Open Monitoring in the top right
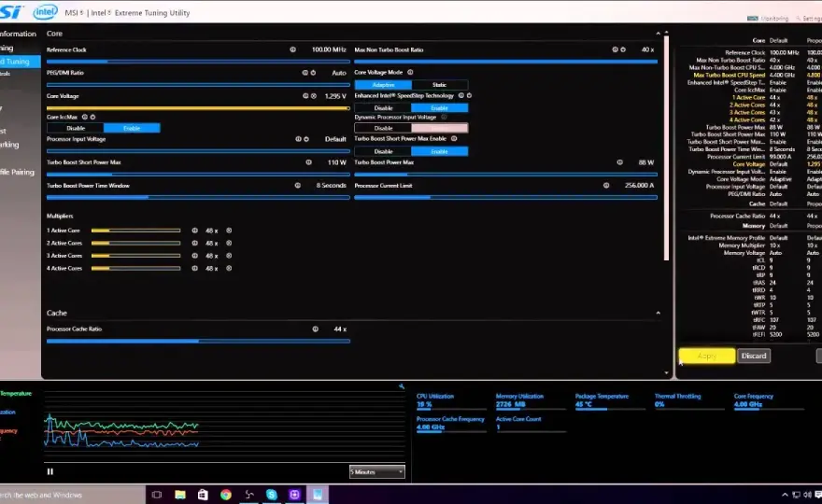Image resolution: width=822 pixels, height=504 pixels. [769, 19]
